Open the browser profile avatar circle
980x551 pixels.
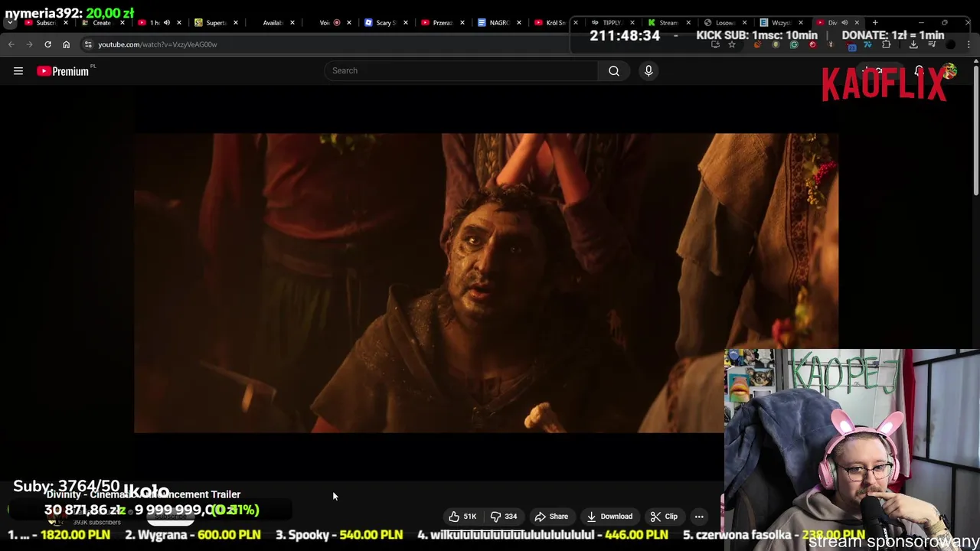pyautogui.click(x=950, y=44)
